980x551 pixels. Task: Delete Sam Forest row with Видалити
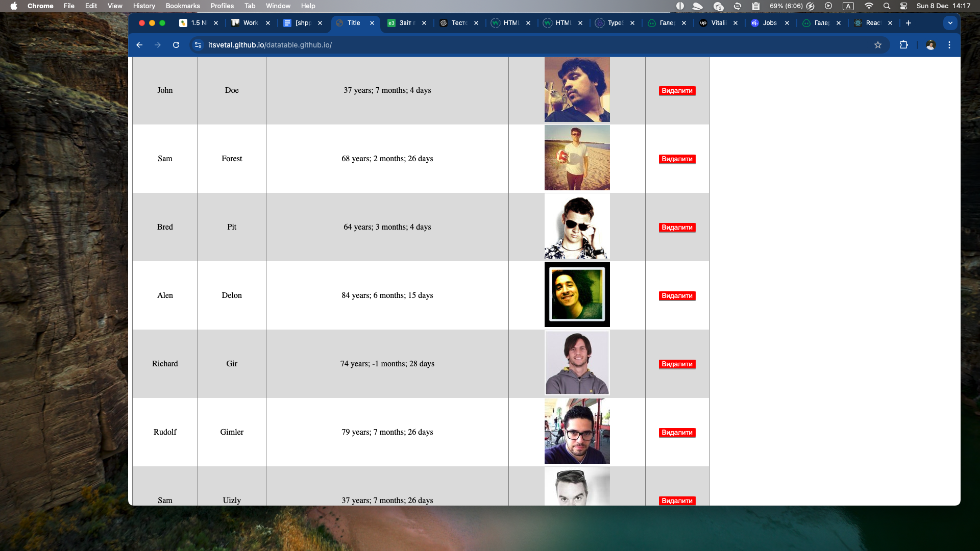pyautogui.click(x=677, y=159)
